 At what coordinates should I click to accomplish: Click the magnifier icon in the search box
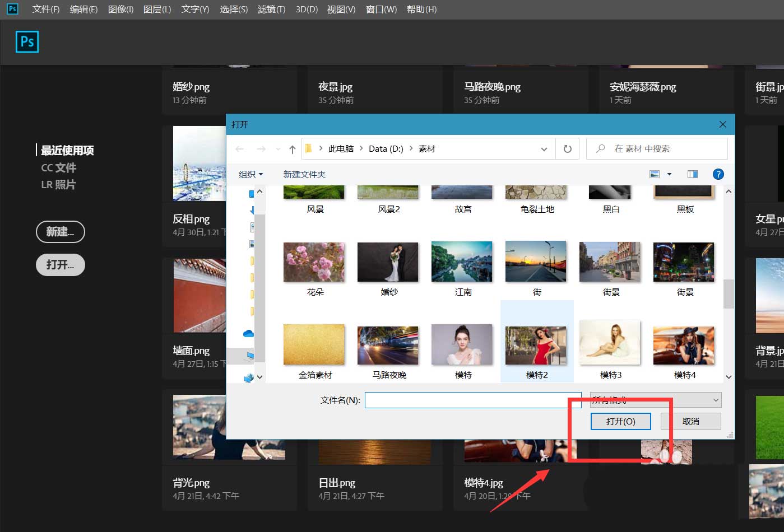[x=601, y=149]
